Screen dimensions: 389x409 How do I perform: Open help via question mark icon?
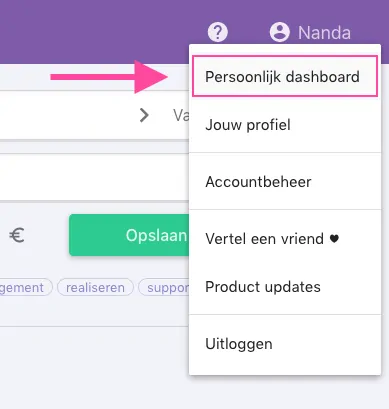click(218, 32)
